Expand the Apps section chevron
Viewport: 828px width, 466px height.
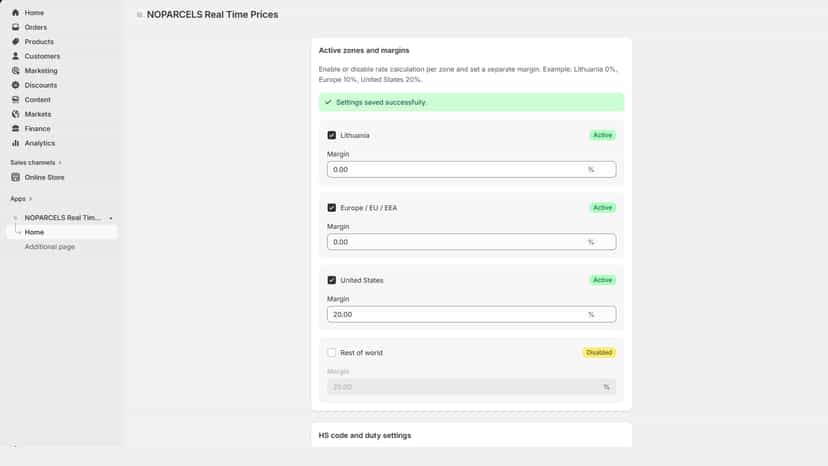[x=31, y=199]
